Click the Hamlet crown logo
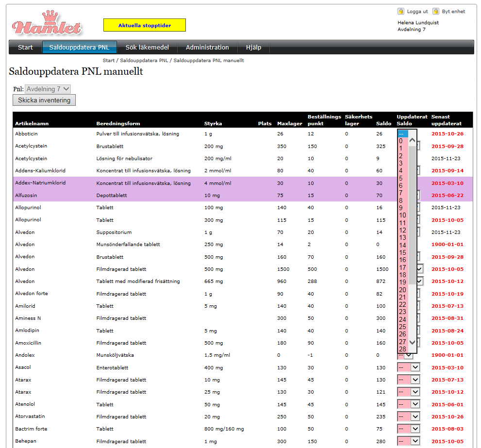 (47, 23)
